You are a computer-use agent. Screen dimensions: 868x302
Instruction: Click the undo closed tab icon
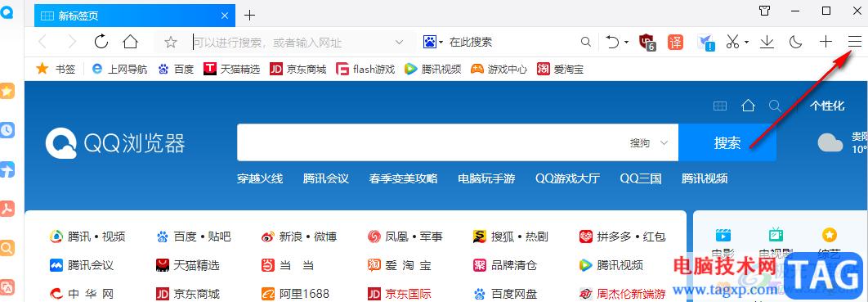coord(611,42)
